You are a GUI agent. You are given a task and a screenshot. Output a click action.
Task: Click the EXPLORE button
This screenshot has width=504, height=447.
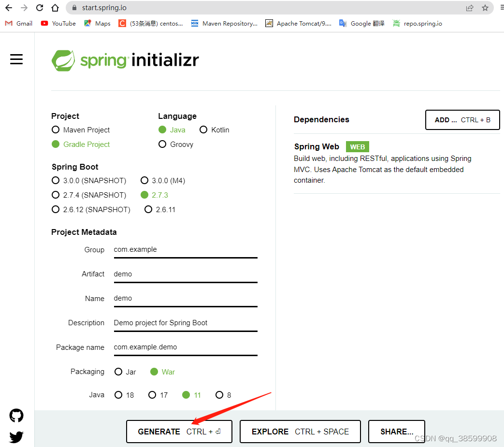(x=300, y=432)
